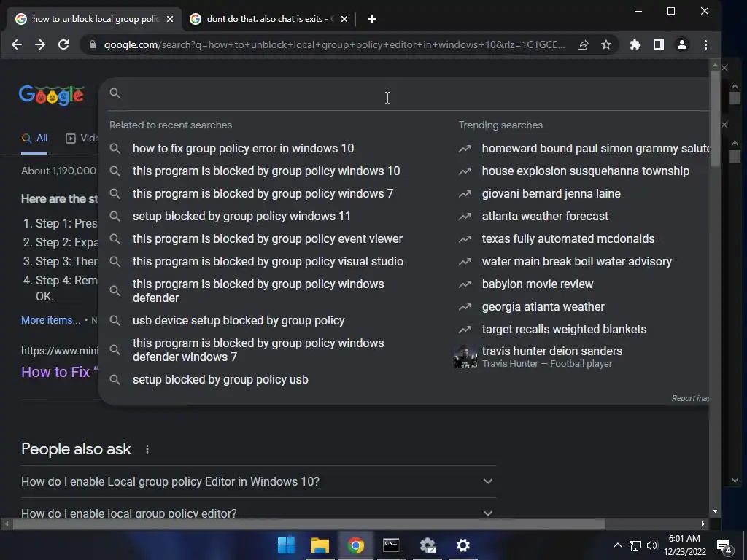Click the share page icon in address bar
This screenshot has height=560, width=747.
coord(583,44)
